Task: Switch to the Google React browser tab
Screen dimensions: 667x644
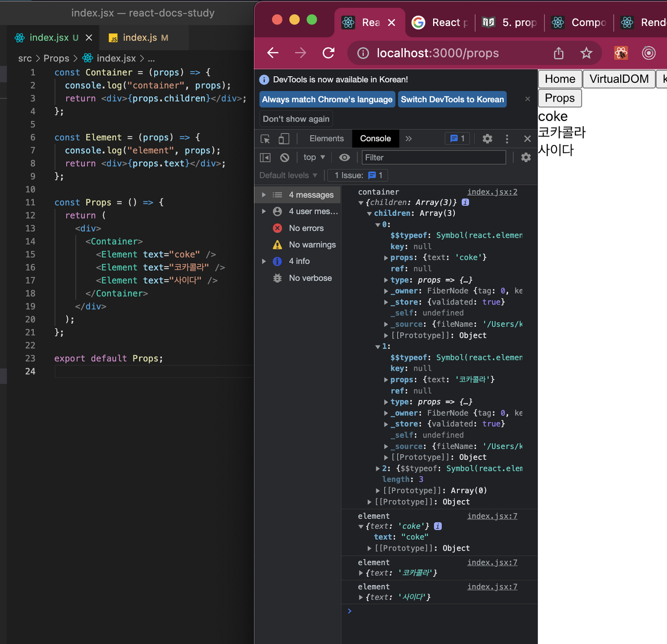Action: tap(441, 22)
